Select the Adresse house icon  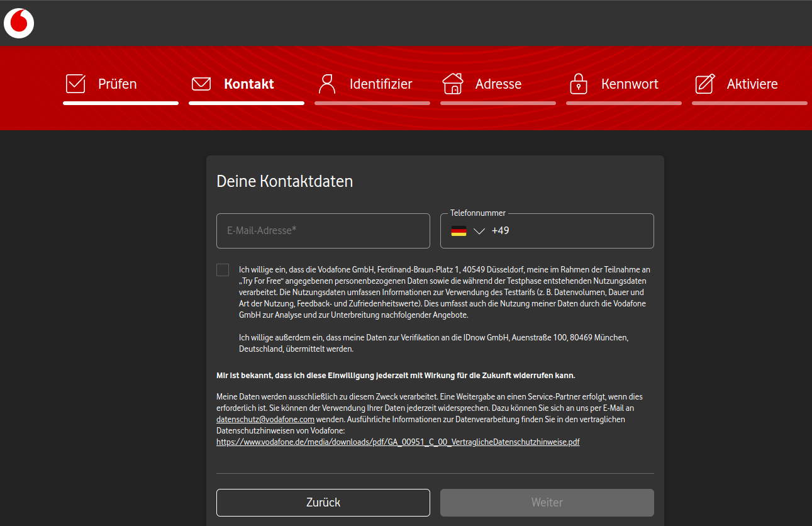pos(453,83)
